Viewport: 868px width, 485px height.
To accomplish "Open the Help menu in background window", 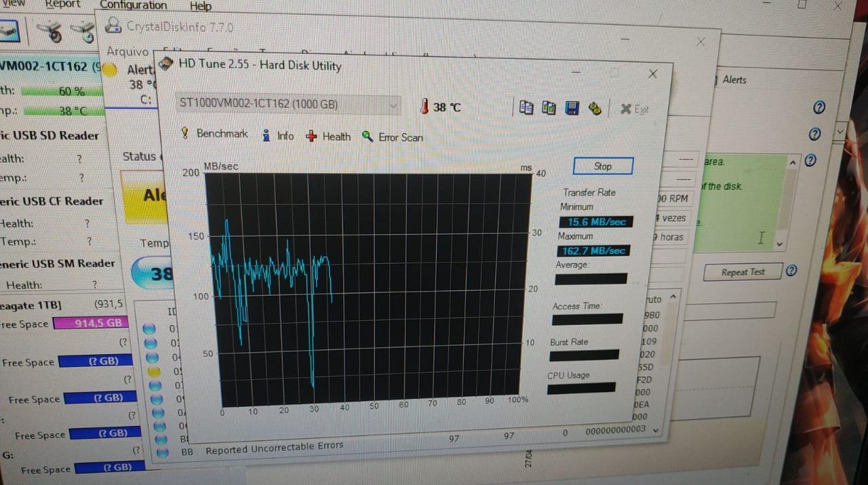I will 200,6.
